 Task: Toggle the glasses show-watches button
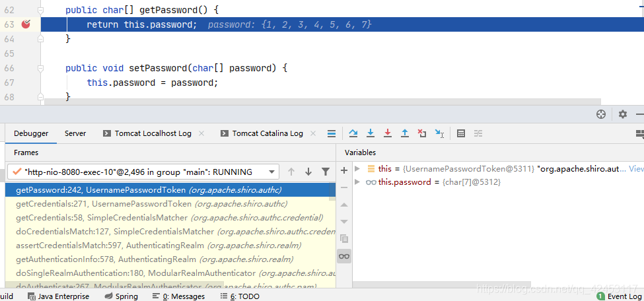tap(344, 256)
